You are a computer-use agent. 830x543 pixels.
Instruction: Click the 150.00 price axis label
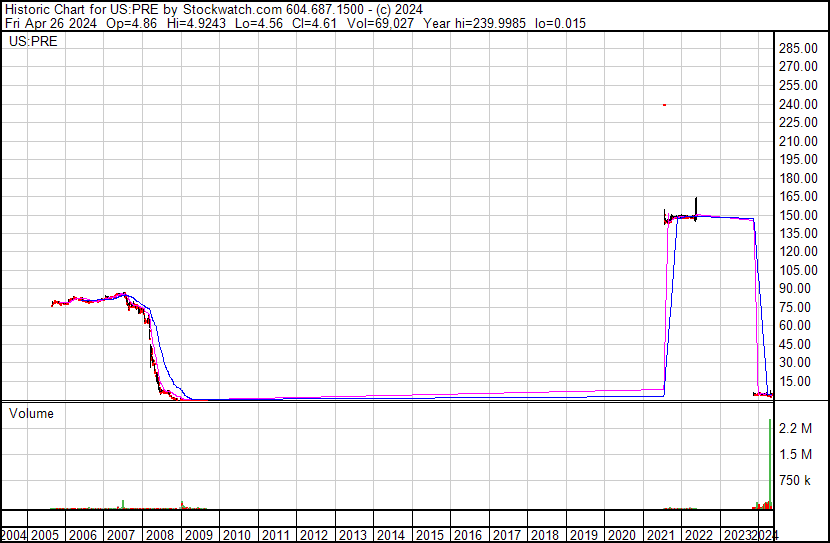pyautogui.click(x=802, y=215)
